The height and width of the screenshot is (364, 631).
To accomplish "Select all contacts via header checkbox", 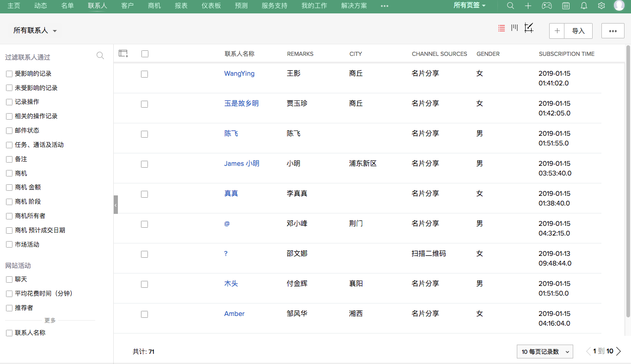I will pos(145,54).
